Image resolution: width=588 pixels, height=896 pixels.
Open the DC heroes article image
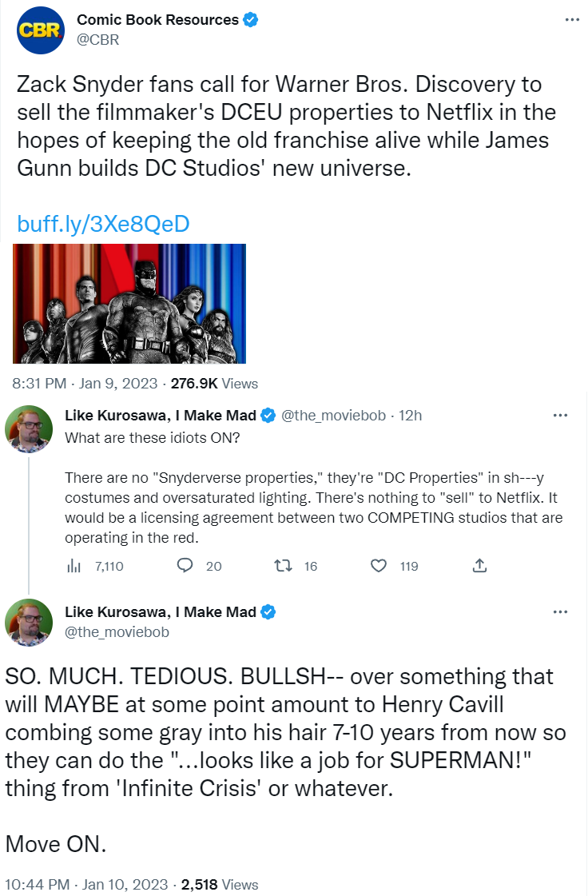coord(129,304)
